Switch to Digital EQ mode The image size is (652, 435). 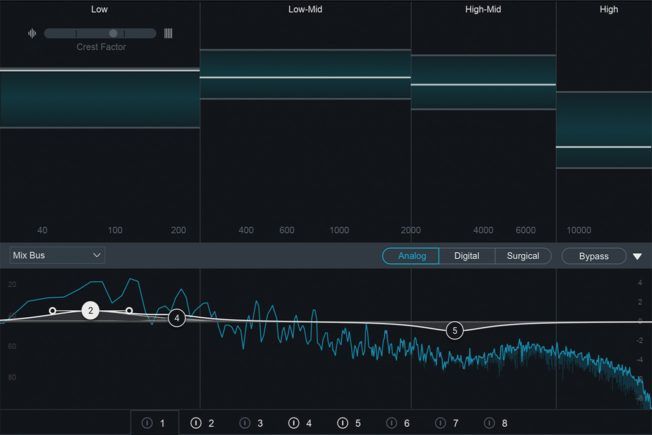point(466,256)
